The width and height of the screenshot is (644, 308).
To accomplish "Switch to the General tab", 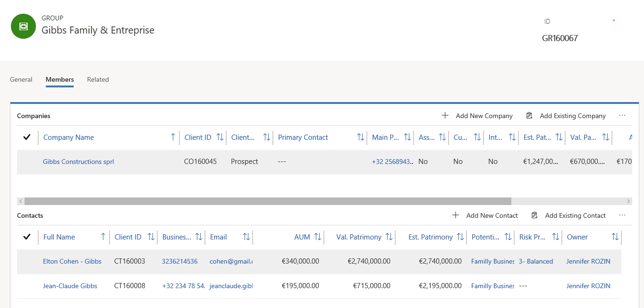I will pyautogui.click(x=21, y=79).
